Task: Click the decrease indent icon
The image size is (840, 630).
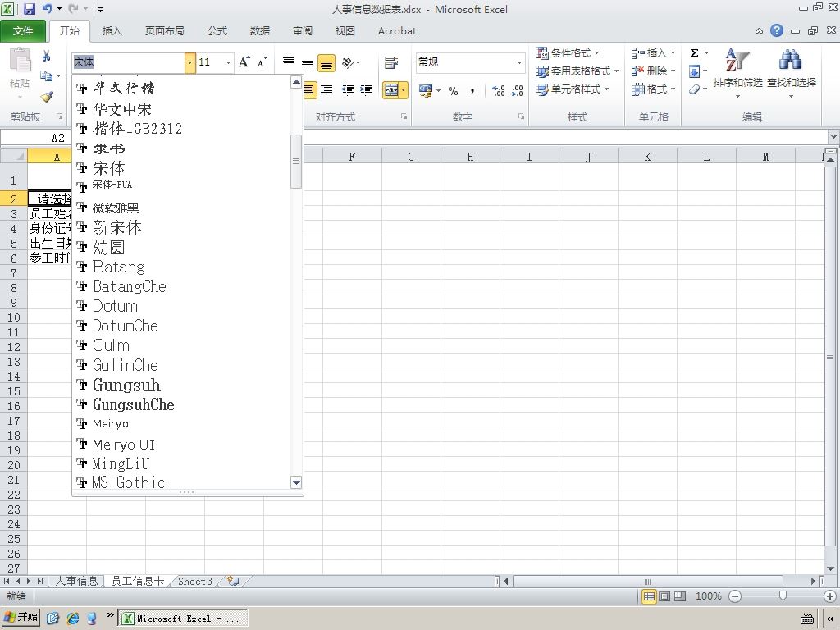Action: tap(348, 90)
